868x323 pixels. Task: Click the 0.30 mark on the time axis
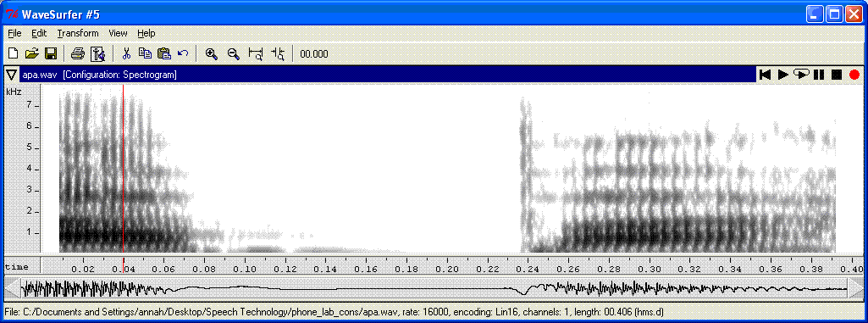pyautogui.click(x=650, y=269)
